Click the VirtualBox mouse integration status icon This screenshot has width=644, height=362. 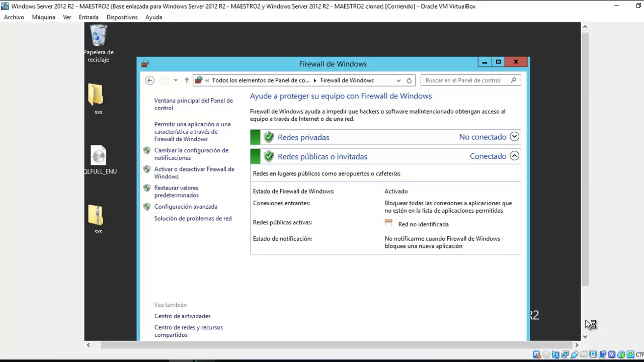tap(621, 354)
